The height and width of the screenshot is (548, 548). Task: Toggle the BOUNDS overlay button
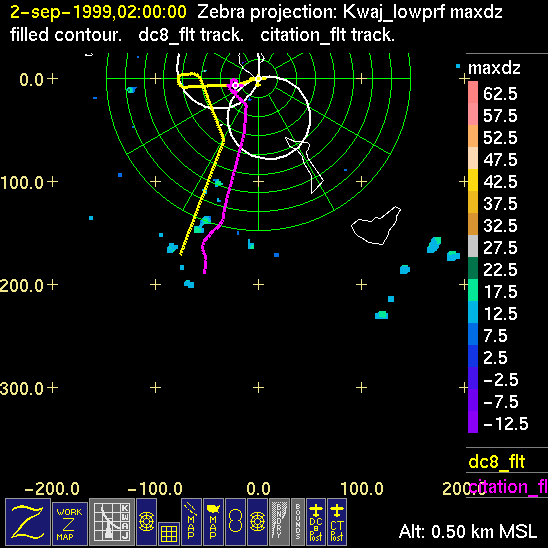(x=298, y=522)
